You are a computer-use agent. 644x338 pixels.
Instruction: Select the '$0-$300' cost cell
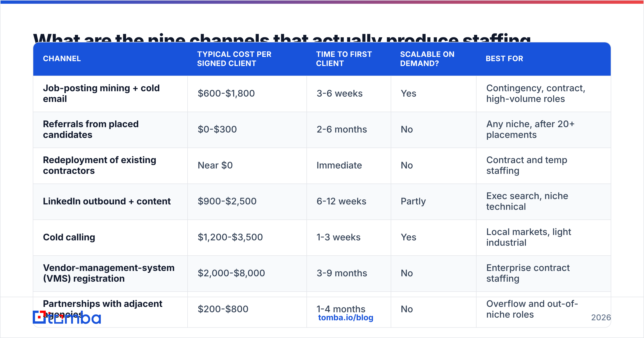coord(247,130)
